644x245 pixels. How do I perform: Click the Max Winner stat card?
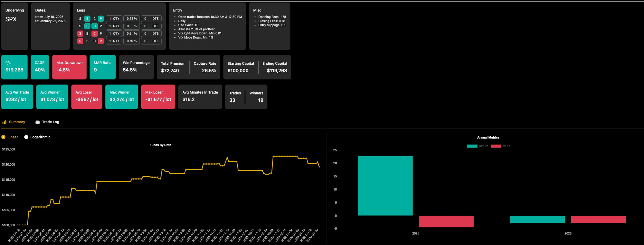coord(121,96)
